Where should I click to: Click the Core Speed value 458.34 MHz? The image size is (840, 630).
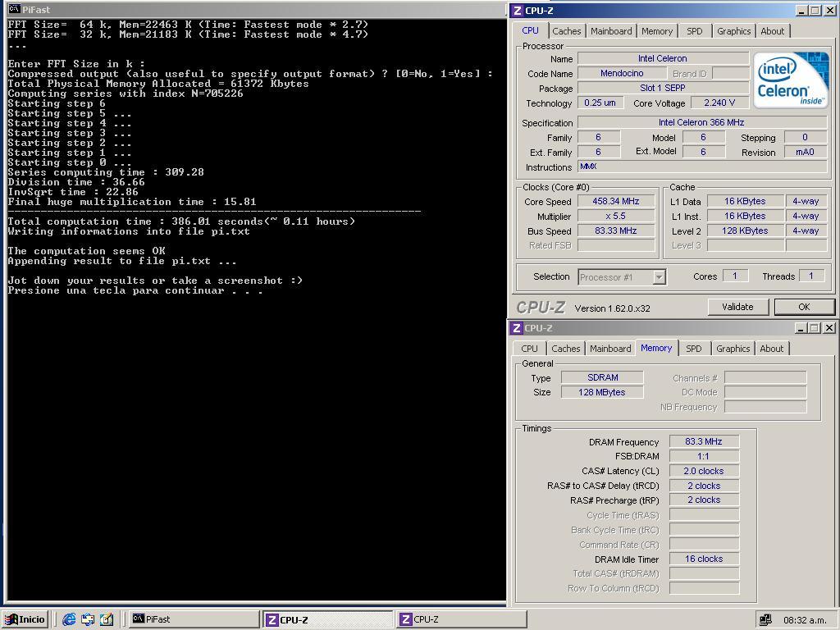click(616, 202)
